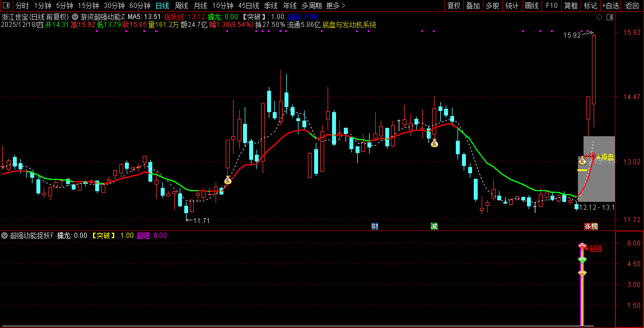This screenshot has height=328, width=644.
Task: Switch to 季线 quarterly chart
Action: [x=270, y=6]
